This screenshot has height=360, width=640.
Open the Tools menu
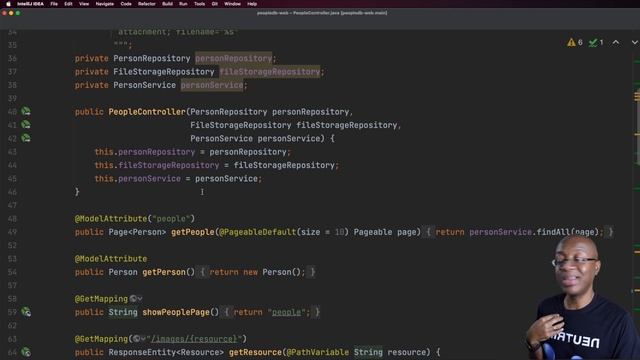click(x=199, y=4)
